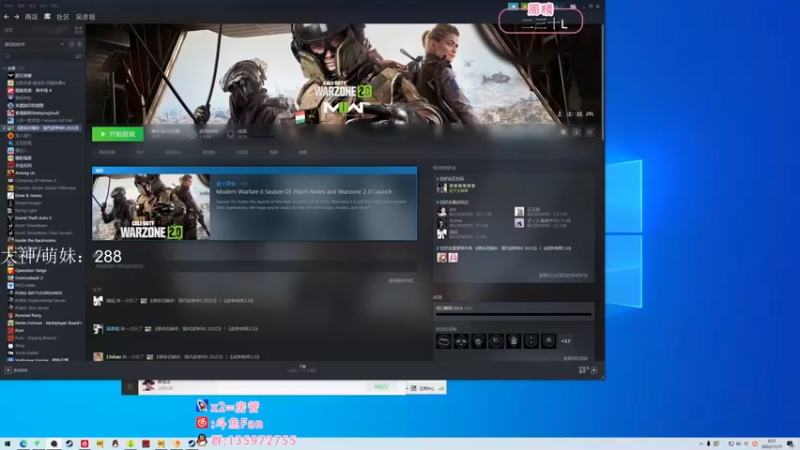Open the 商店页面 store page tab
Image resolution: width=800 pixels, height=450 pixels.
[x=107, y=152]
